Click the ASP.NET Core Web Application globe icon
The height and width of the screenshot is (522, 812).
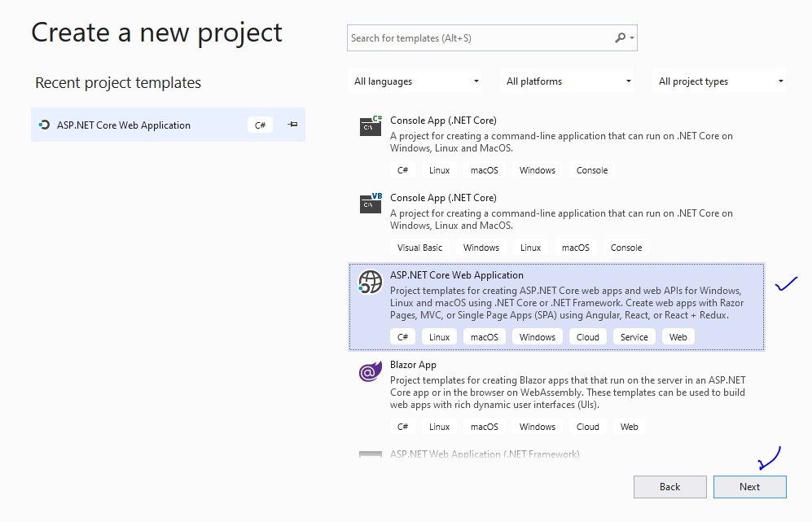370,282
